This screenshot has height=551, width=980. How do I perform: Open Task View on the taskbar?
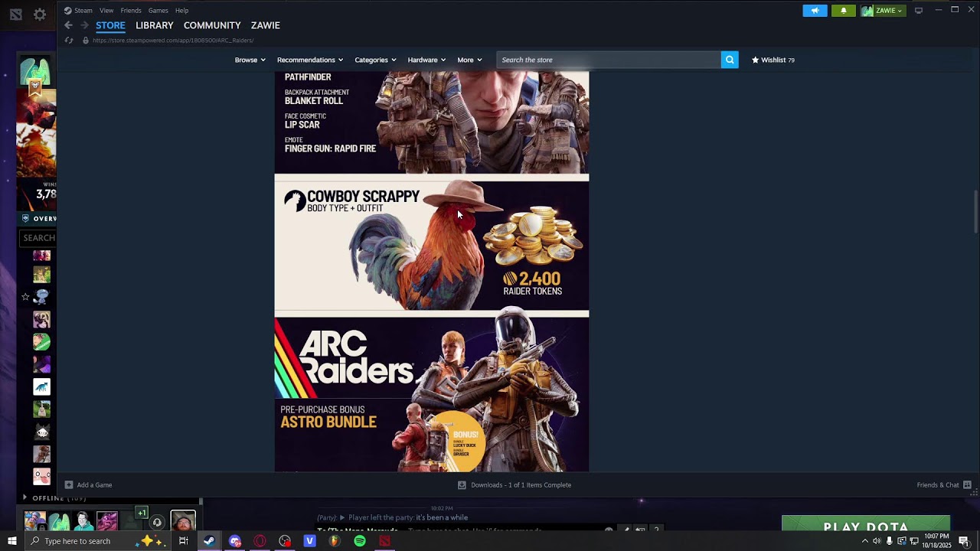click(184, 541)
